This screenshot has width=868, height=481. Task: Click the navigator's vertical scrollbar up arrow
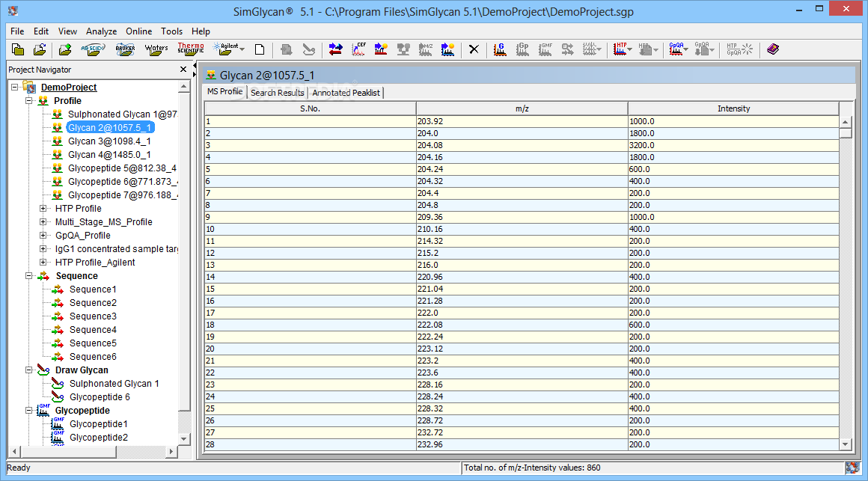[184, 87]
